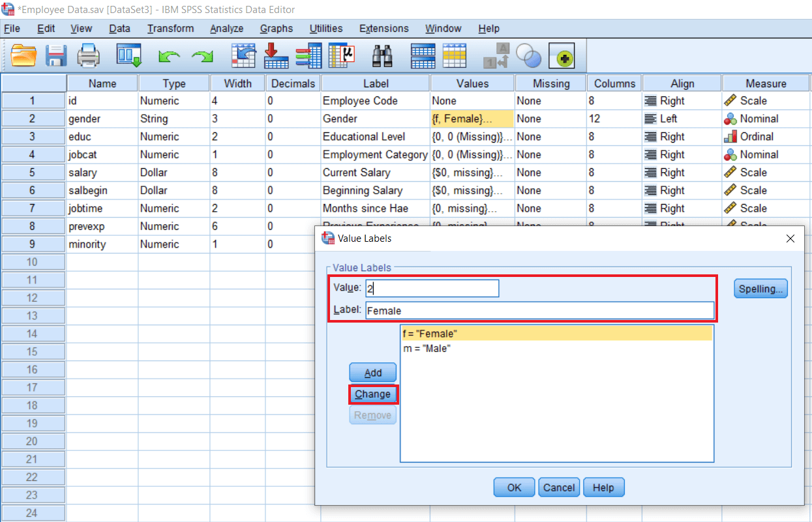Click the Go to case toolbar icon

click(244, 56)
